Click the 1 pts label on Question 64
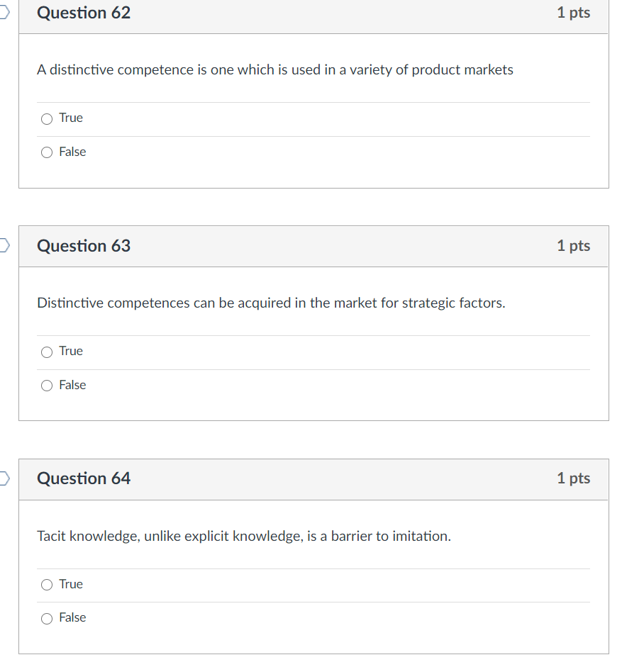The image size is (644, 667). [x=572, y=478]
